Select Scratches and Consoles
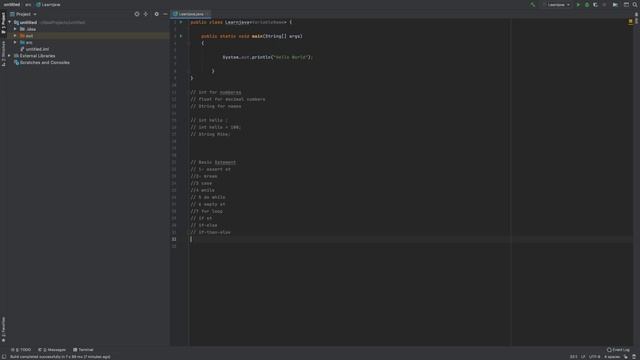Screen dimensions: 640x360 42,62
